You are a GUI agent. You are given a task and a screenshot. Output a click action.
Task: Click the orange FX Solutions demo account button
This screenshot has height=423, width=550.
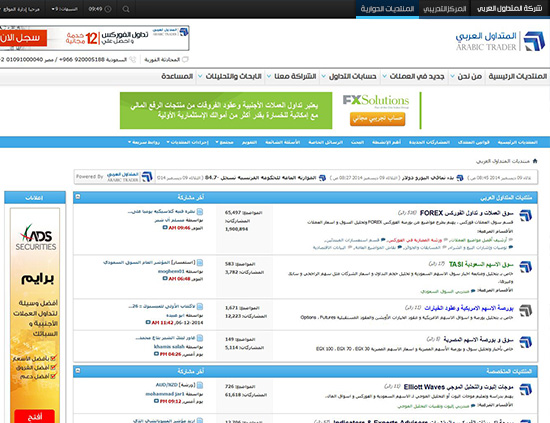pos(377,119)
